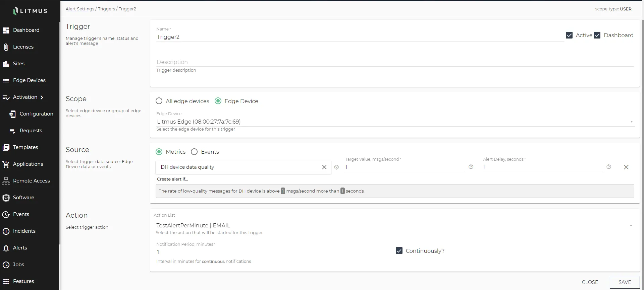
Task: Open the Action List dropdown
Action: [395, 226]
